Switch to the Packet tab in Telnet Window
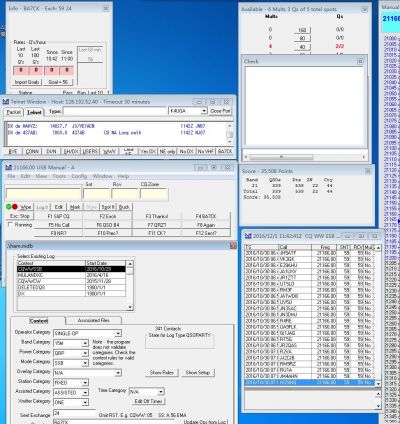Image resolution: width=400 pixels, height=424 pixels. 14,112
